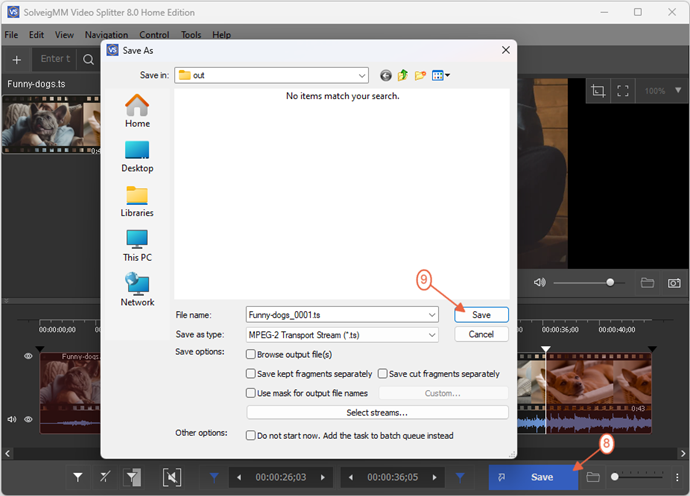Open the Help menu

[221, 35]
